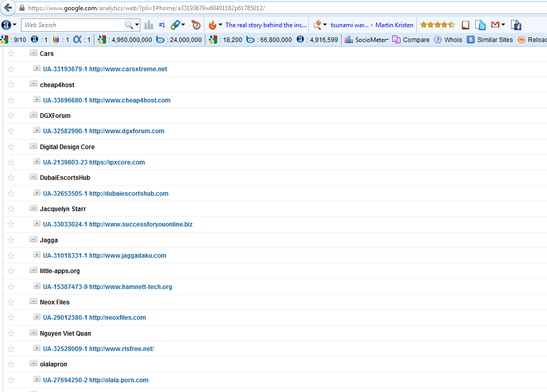Click the Similar Sites toolbar button
The image size is (547, 392).
tap(490, 40)
